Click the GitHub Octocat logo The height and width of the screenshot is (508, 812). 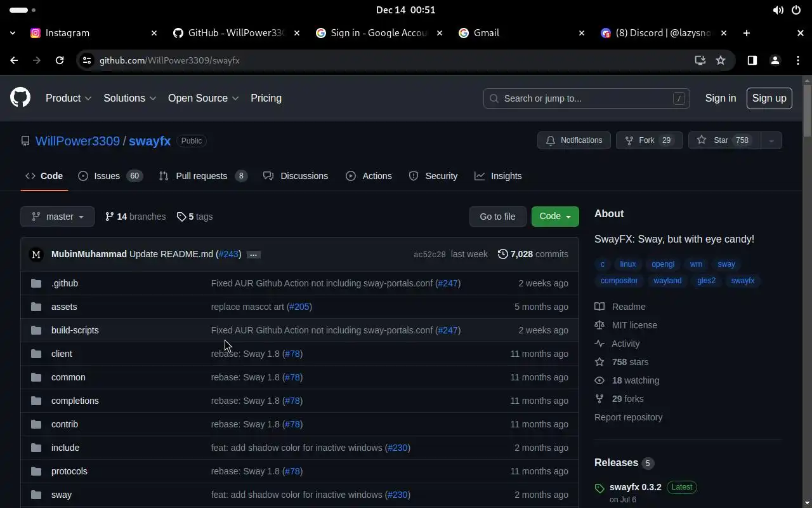20,98
